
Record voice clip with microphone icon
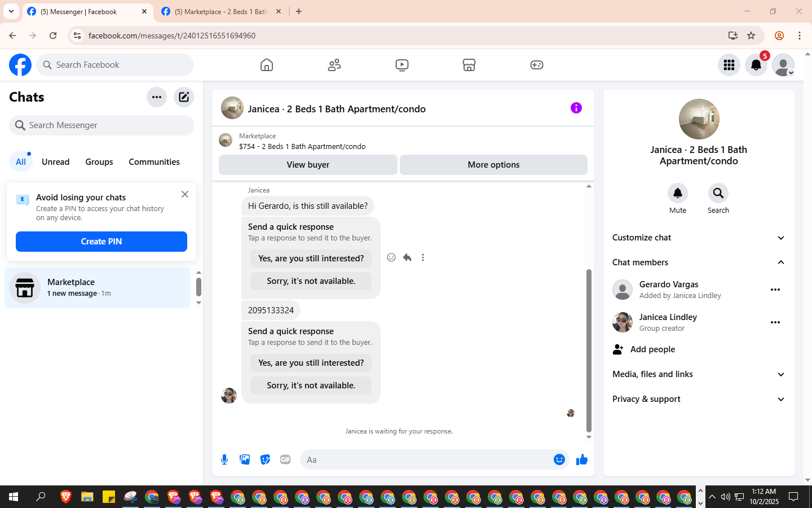(x=224, y=459)
